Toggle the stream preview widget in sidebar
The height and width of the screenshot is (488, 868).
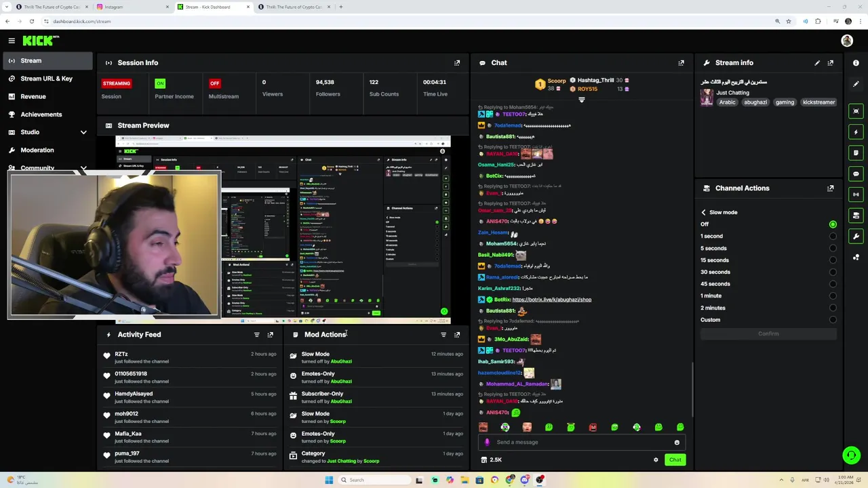[856, 111]
